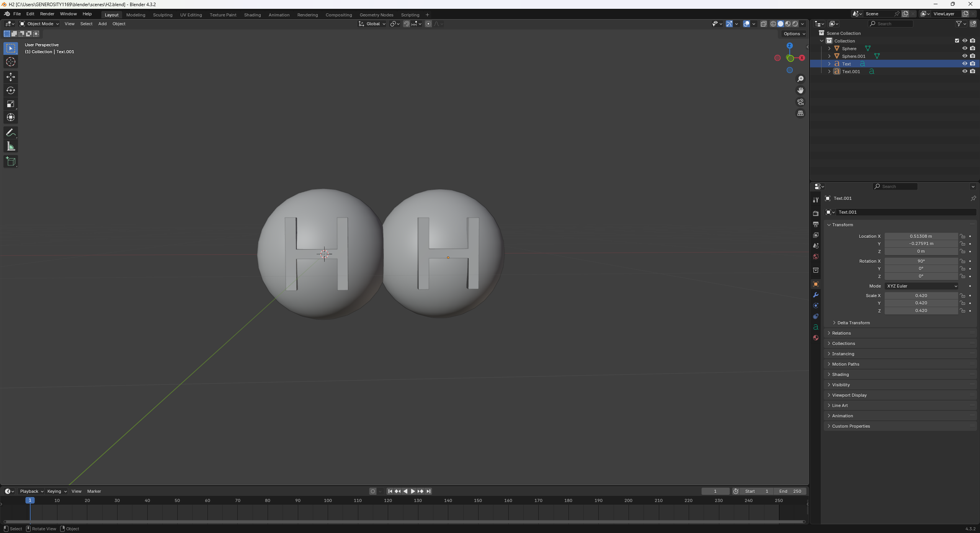The image size is (980, 533).
Task: Select the Rotate tool
Action: [x=11, y=90]
